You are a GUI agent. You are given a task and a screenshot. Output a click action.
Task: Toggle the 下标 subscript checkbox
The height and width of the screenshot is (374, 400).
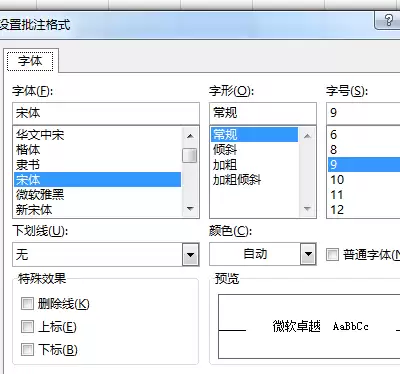tap(27, 350)
